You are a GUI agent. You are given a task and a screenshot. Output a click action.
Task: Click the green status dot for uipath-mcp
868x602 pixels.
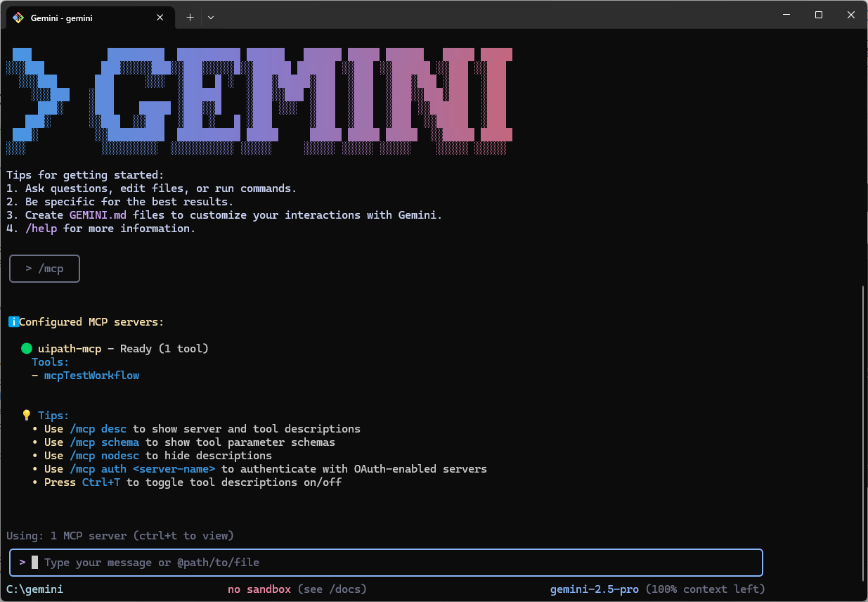[27, 348]
